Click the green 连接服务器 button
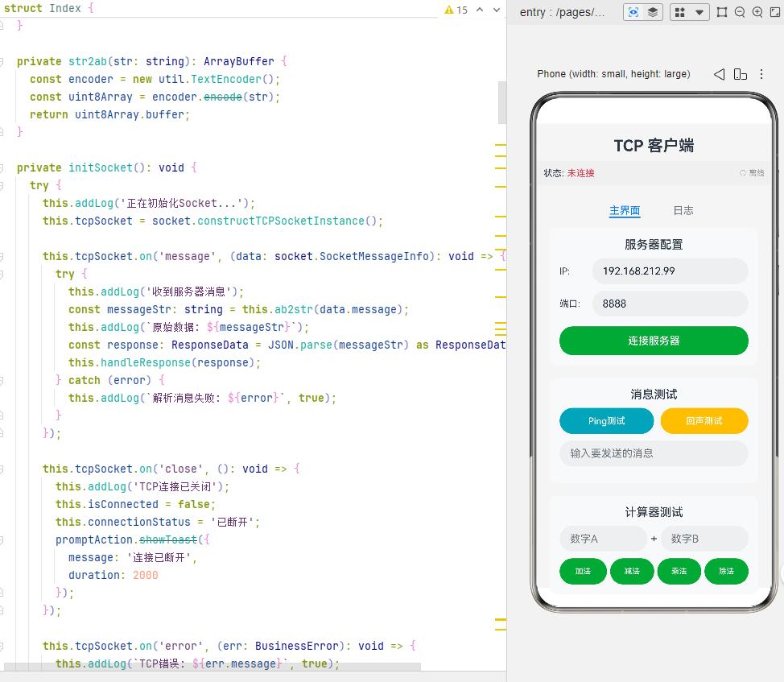The image size is (784, 682). click(x=654, y=341)
